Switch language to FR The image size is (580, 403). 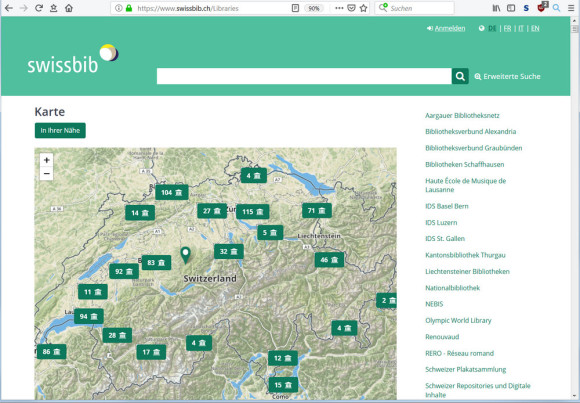click(508, 28)
